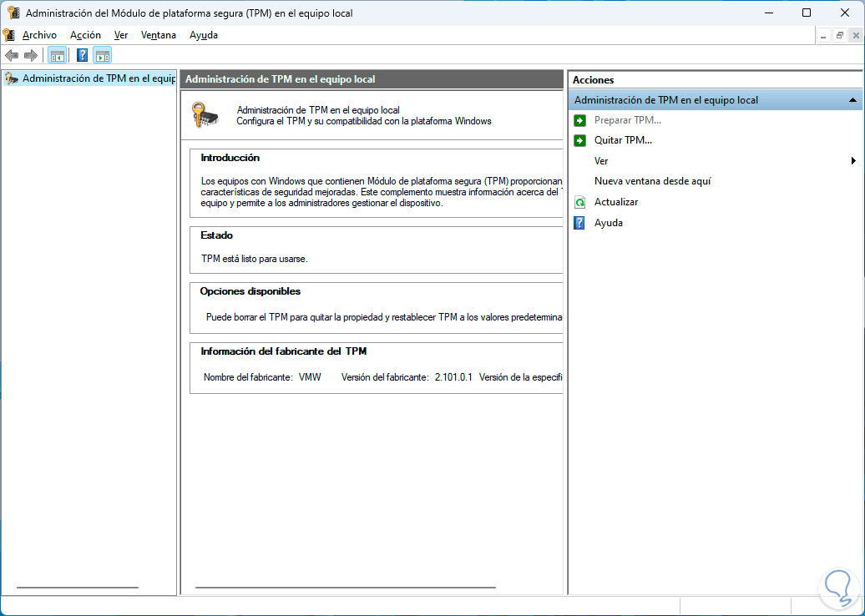
Task: Open the Ventana menu
Action: click(x=159, y=35)
